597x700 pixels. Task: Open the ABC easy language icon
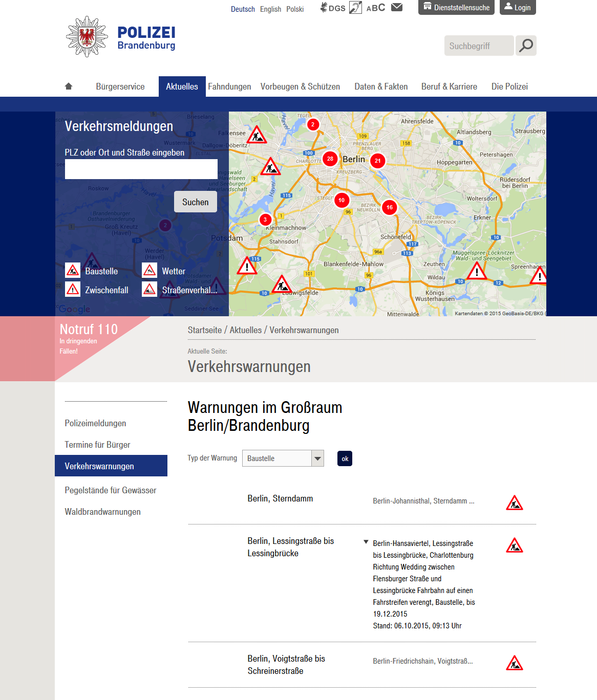pyautogui.click(x=376, y=8)
